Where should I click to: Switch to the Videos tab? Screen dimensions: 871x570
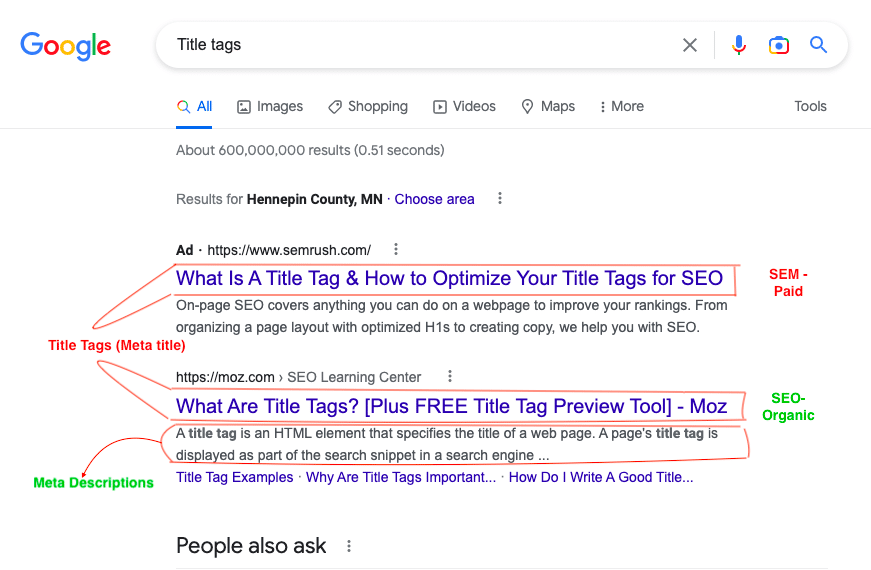[464, 106]
